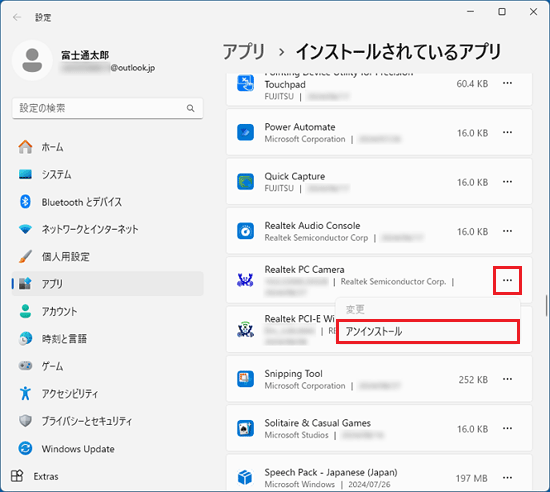The height and width of the screenshot is (492, 550).
Task: Click the user profile avatar picture
Action: point(32,60)
